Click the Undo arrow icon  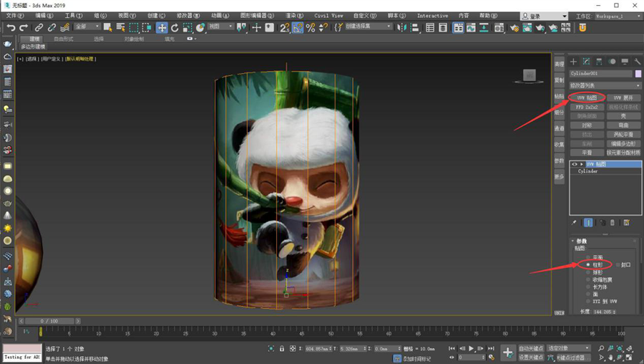[11, 27]
